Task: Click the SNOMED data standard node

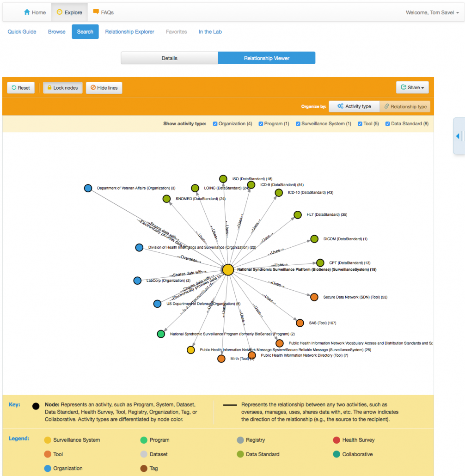Action: point(166,199)
